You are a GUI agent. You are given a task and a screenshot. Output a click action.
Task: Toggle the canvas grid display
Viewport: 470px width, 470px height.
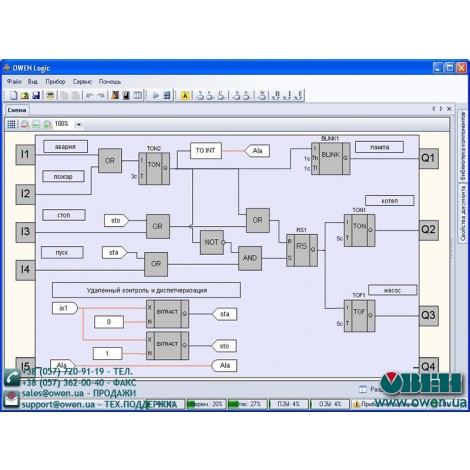tap(11, 124)
